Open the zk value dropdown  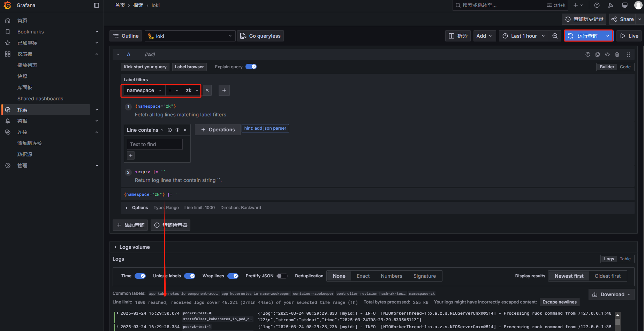pyautogui.click(x=192, y=90)
